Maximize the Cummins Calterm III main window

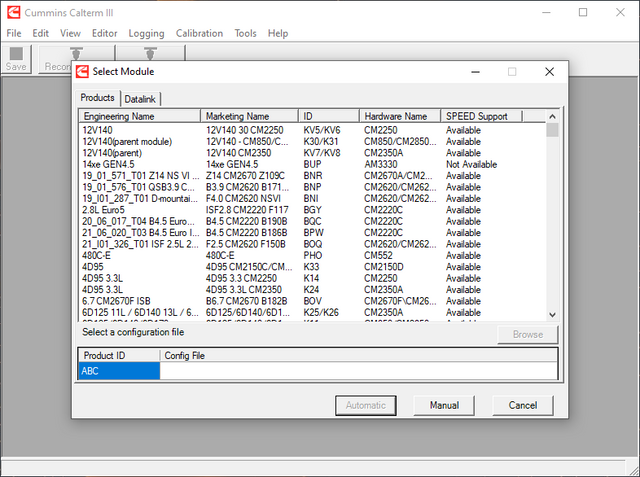pyautogui.click(x=583, y=12)
